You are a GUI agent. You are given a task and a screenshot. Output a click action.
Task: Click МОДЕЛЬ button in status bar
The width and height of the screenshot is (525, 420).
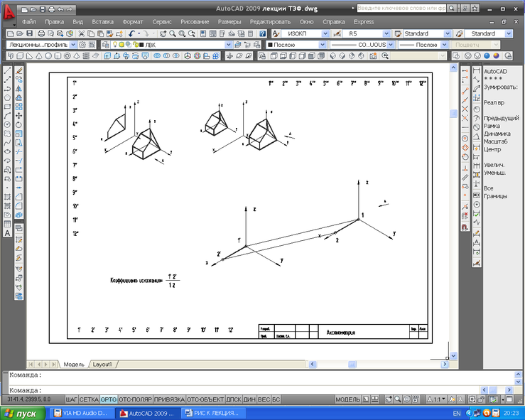347,399
